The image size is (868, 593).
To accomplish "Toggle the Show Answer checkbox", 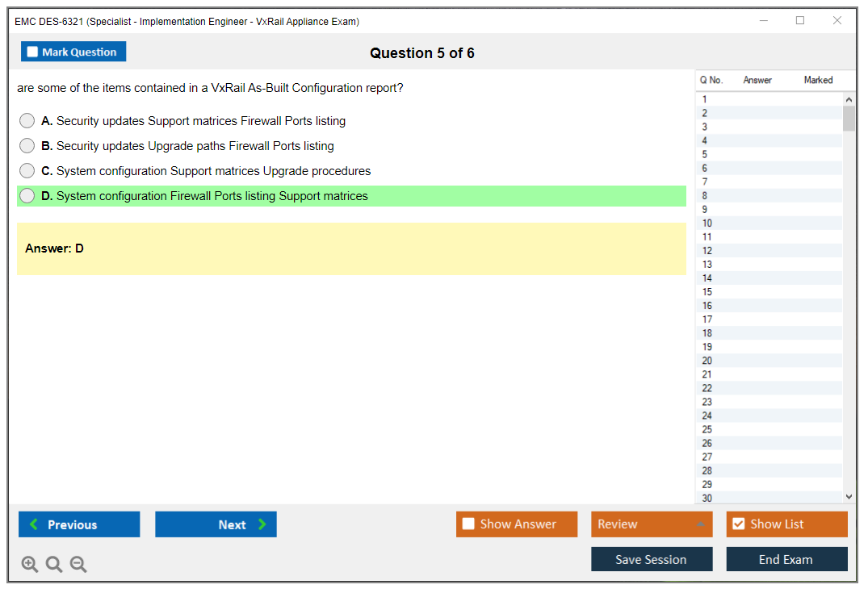I will pos(468,524).
